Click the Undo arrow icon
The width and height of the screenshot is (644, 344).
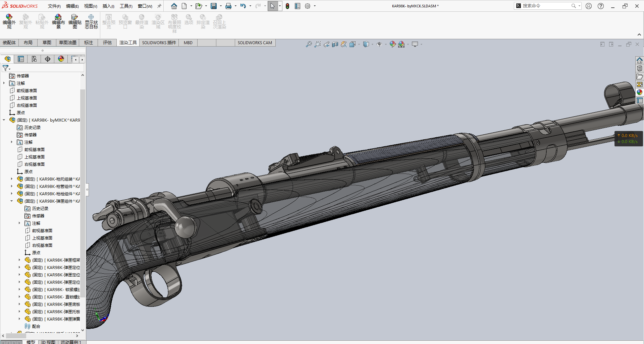[243, 6]
